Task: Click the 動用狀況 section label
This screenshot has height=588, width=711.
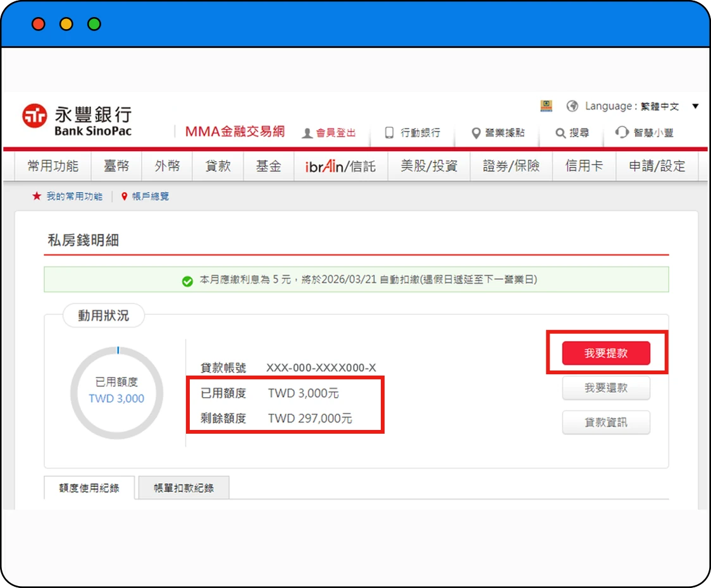Action: coord(103,315)
